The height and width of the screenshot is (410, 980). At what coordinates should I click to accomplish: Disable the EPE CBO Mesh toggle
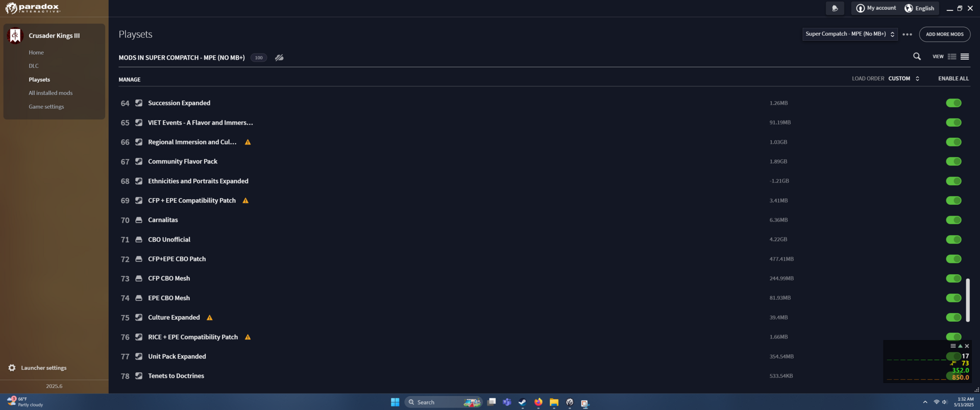point(953,298)
